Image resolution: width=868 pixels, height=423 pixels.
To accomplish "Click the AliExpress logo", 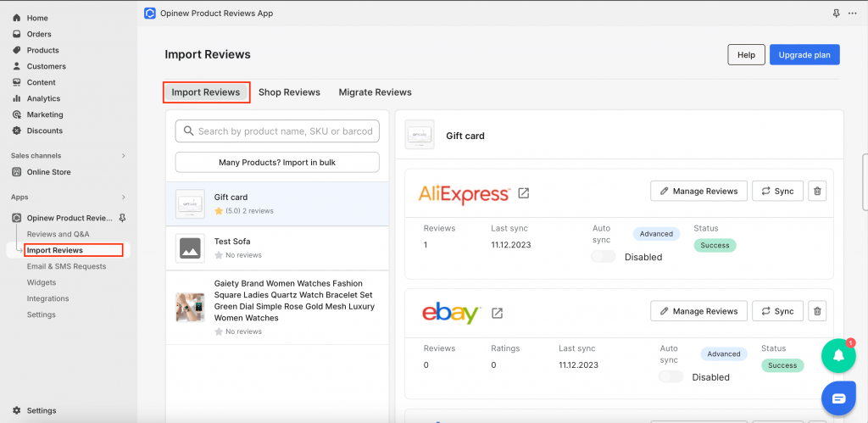I will click(x=464, y=193).
